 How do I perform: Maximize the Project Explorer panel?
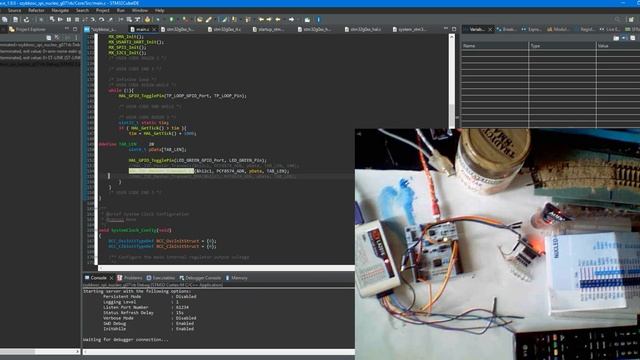pyautogui.click(x=75, y=29)
